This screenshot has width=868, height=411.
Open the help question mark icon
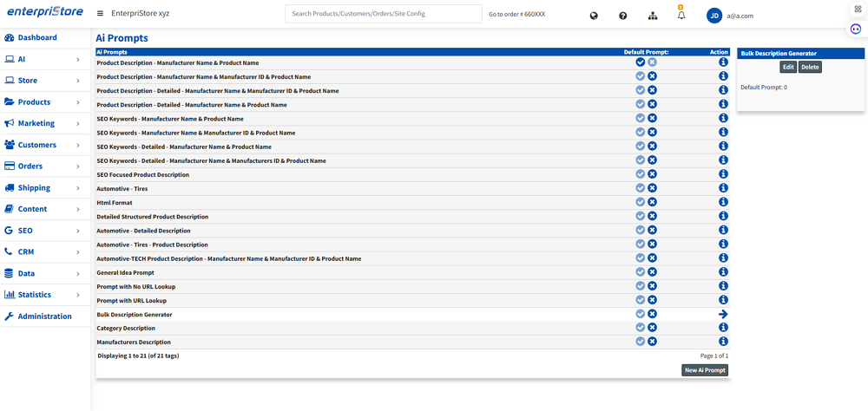pos(622,16)
